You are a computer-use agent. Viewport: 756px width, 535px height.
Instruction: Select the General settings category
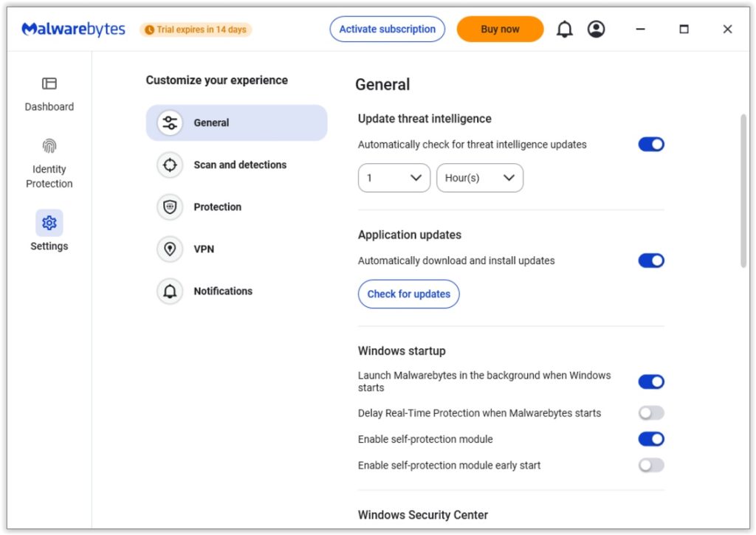(x=236, y=123)
